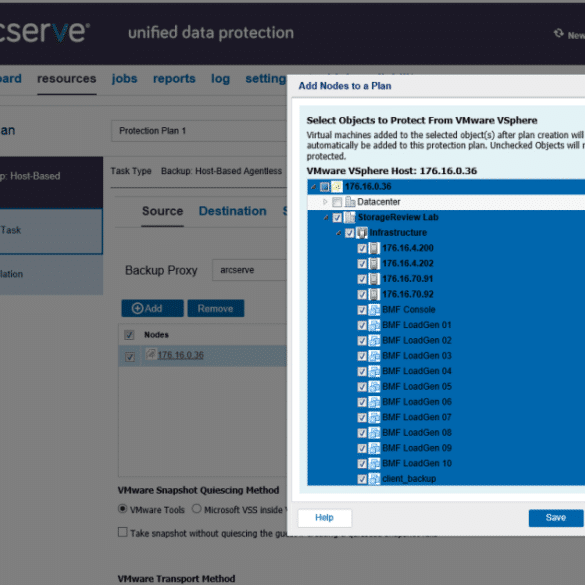The image size is (585, 585).
Task: Select BMF LoadGen 05 tree row text
Action: [x=417, y=387]
